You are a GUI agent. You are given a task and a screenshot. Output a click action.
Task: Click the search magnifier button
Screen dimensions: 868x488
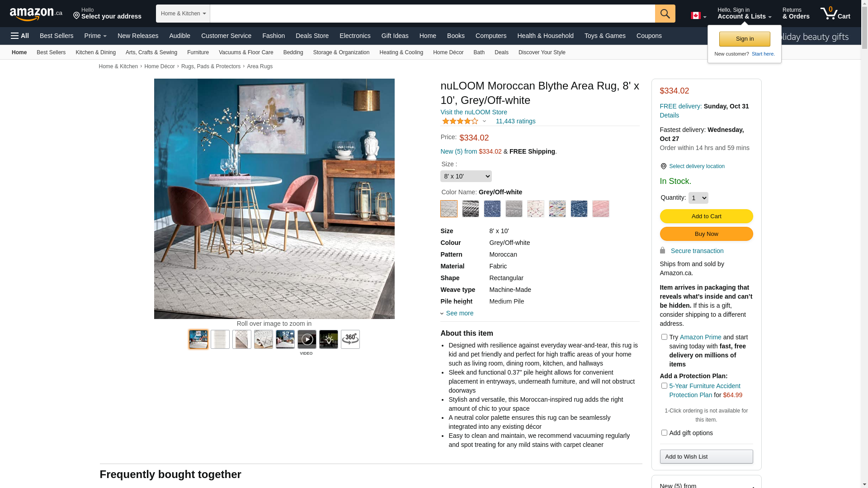(665, 14)
